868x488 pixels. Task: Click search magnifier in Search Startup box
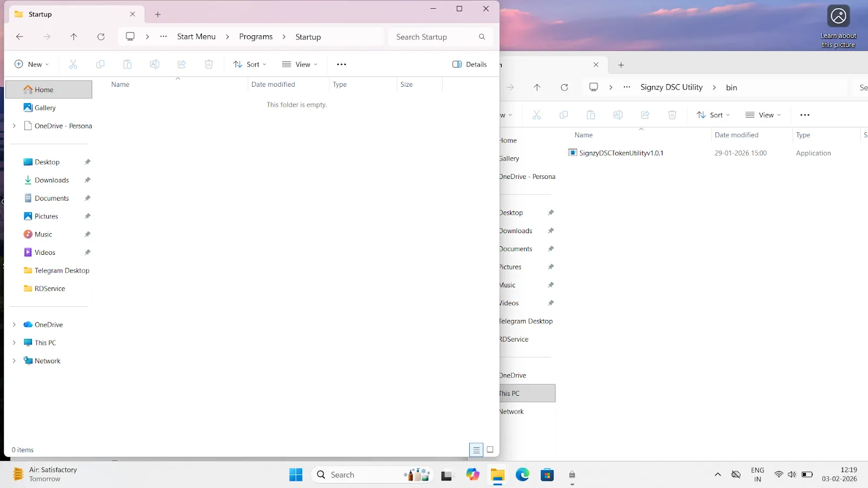(482, 37)
